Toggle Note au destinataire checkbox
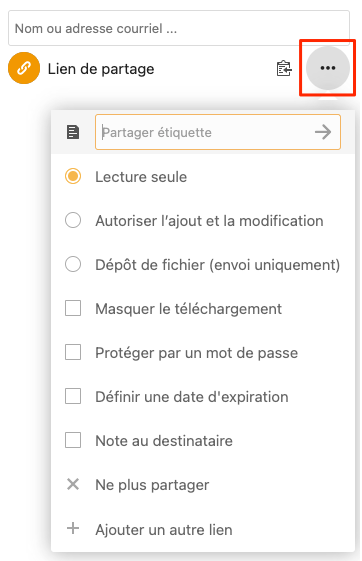Screen dimensions: 362x561 click(73, 440)
